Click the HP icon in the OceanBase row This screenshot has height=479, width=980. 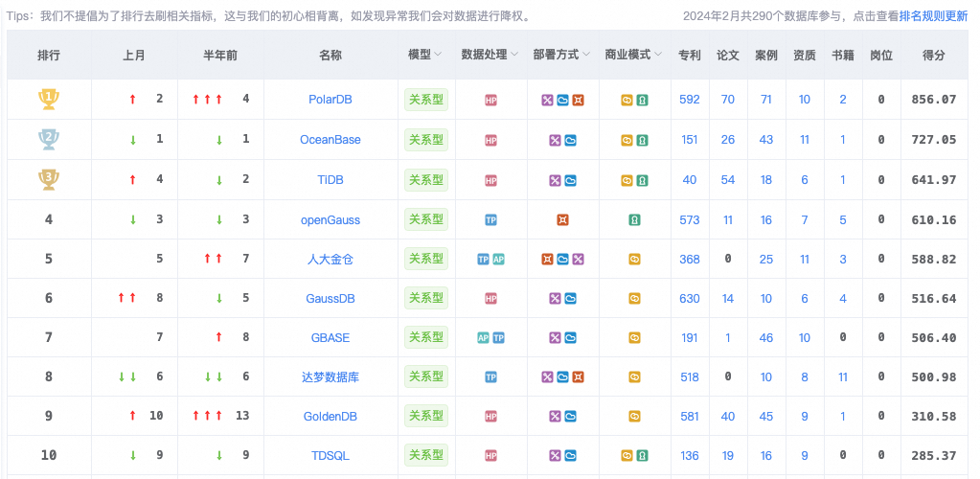click(x=491, y=141)
